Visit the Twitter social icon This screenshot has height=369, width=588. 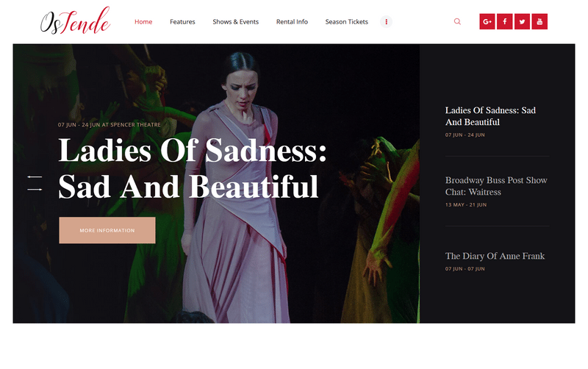[522, 21]
